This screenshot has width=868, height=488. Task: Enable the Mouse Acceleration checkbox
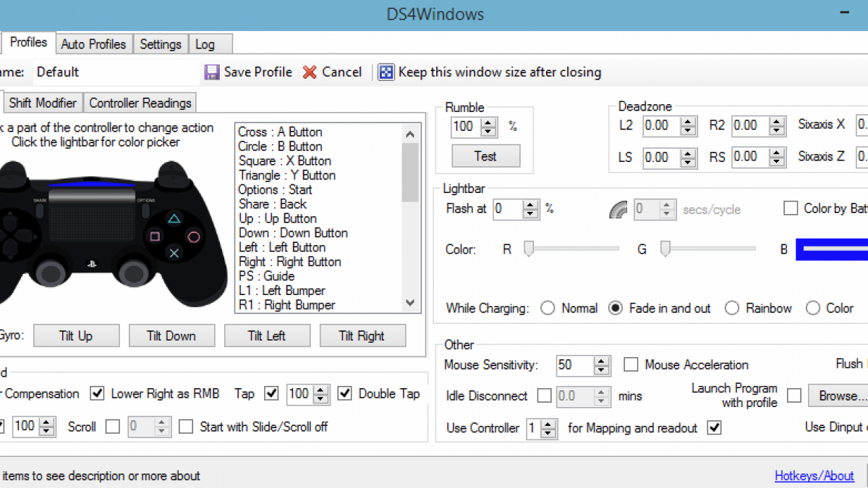tap(631, 364)
